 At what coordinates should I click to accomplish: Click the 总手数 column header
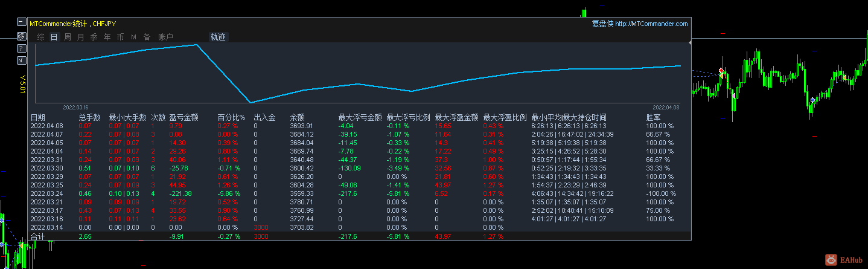tap(90, 117)
